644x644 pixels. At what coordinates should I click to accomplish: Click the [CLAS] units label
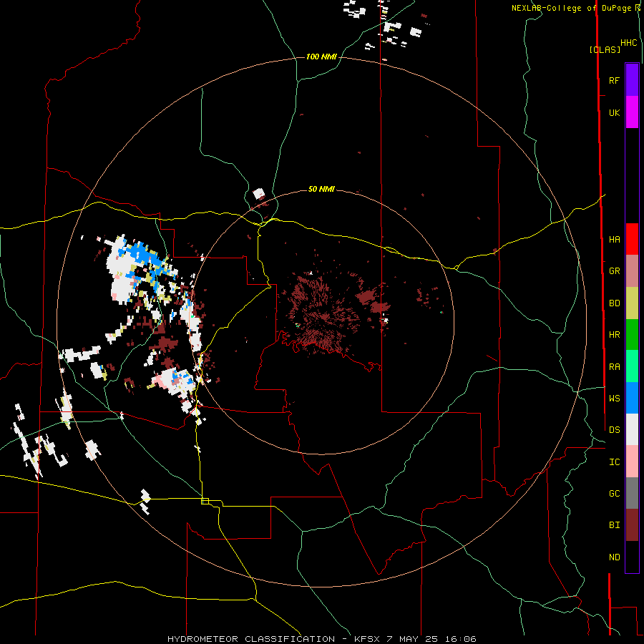pos(605,49)
